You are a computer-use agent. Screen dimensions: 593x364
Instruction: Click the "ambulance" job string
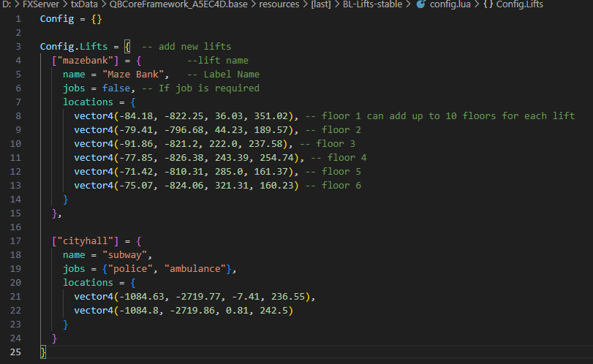point(195,269)
